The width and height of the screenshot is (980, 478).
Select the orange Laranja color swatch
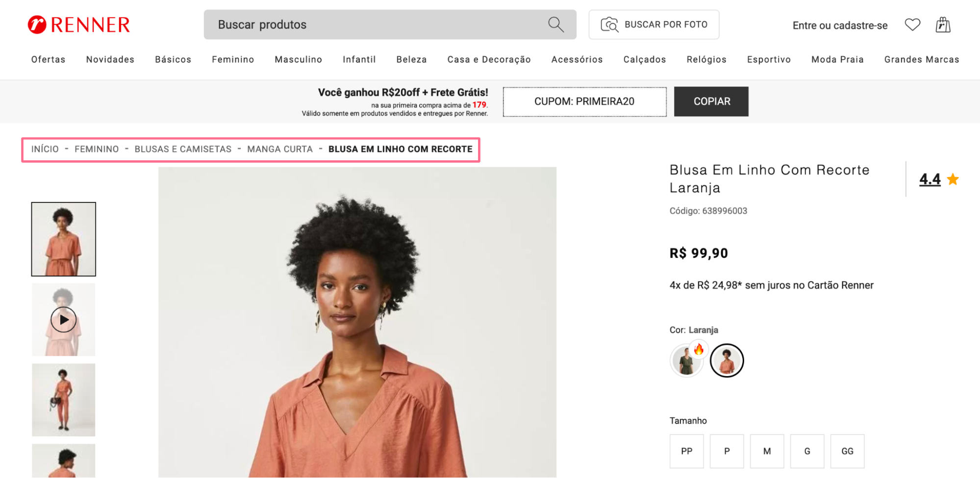[727, 360]
